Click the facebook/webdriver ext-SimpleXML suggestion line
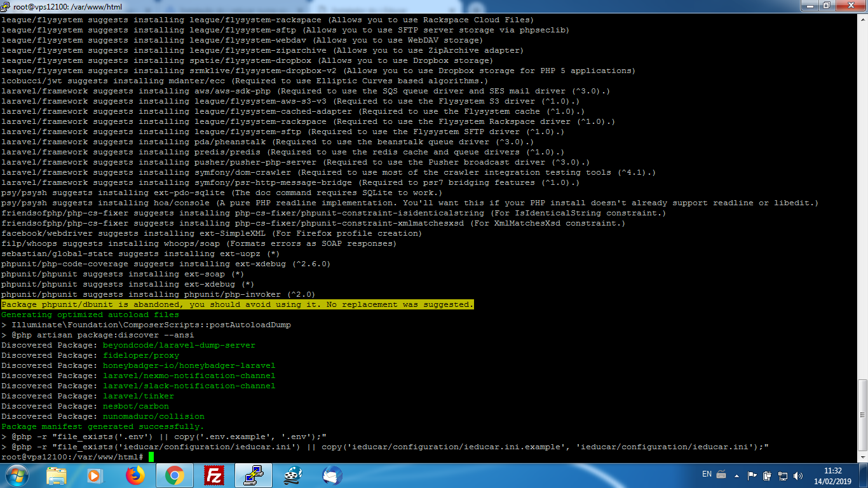This screenshot has height=488, width=868. pyautogui.click(x=212, y=233)
